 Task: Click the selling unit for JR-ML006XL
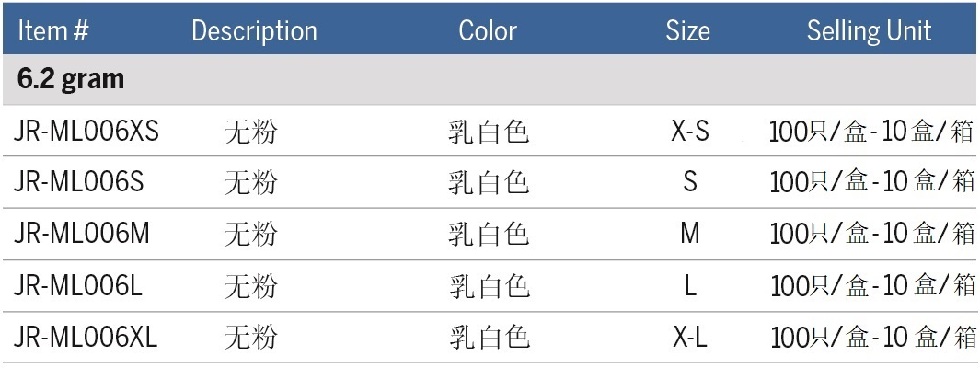pos(871,338)
